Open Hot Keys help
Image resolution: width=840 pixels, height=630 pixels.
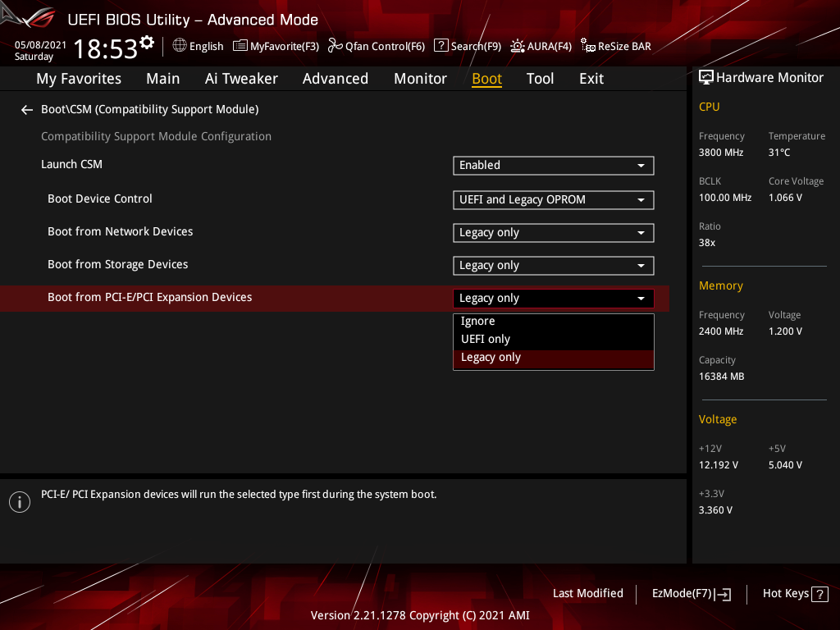(x=796, y=594)
